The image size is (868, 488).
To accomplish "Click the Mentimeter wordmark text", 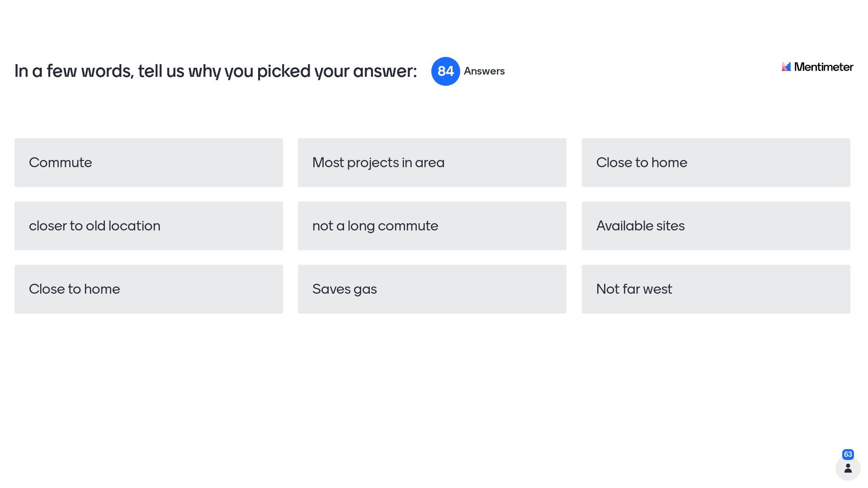I will [x=823, y=67].
